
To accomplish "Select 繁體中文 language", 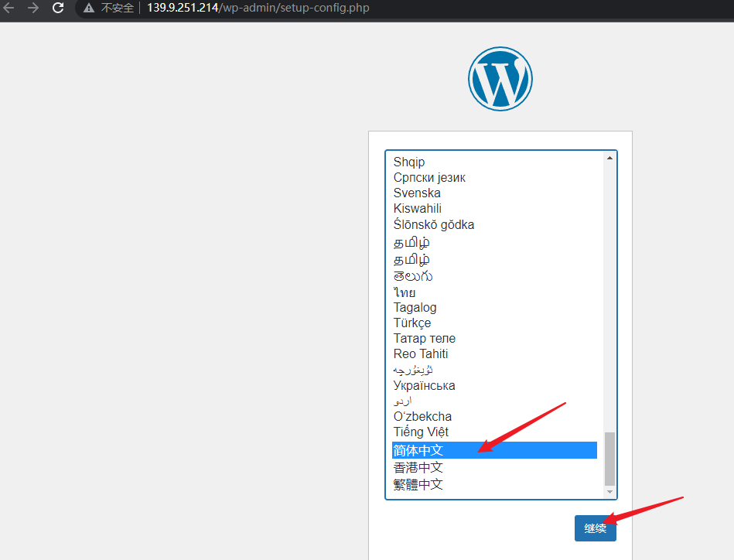I will click(x=494, y=484).
